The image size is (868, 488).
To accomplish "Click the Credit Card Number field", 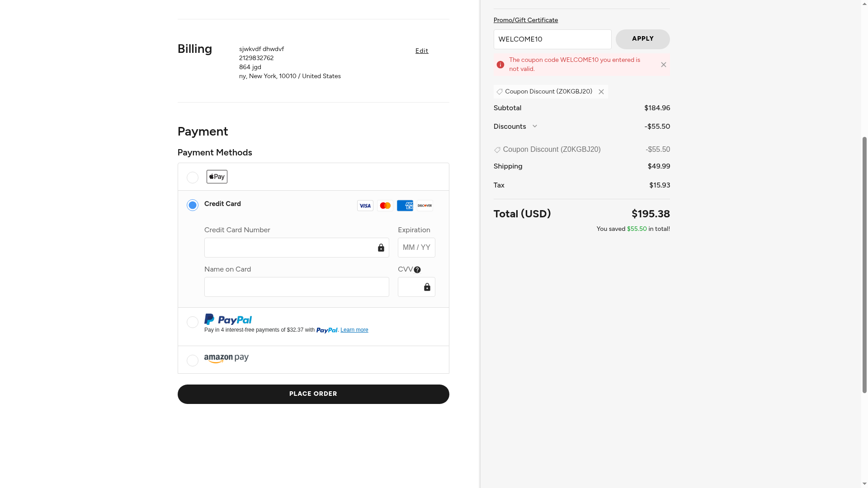I will click(289, 248).
